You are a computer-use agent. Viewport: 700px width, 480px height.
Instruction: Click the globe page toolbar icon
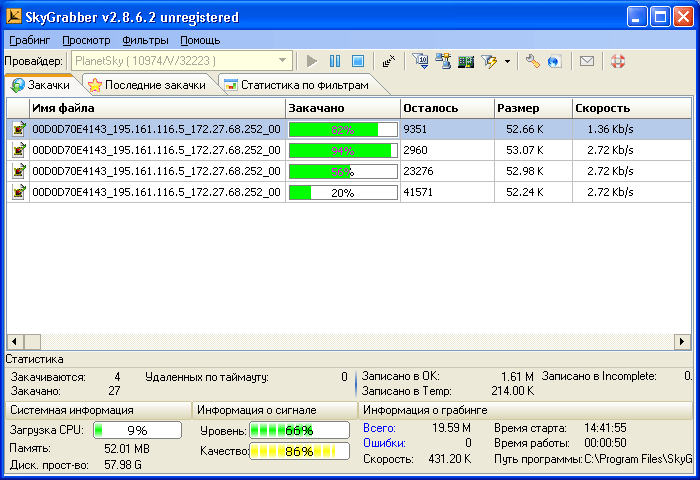(x=554, y=61)
